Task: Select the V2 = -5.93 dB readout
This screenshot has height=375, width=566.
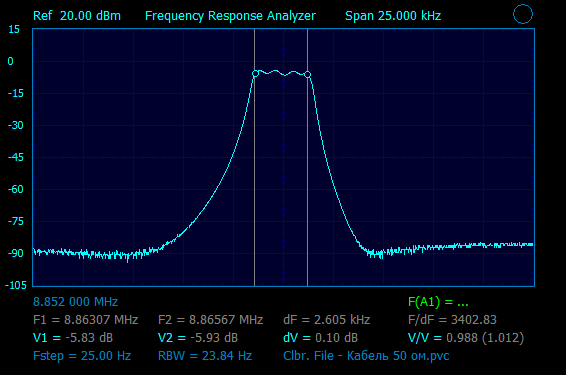Action: (x=198, y=338)
